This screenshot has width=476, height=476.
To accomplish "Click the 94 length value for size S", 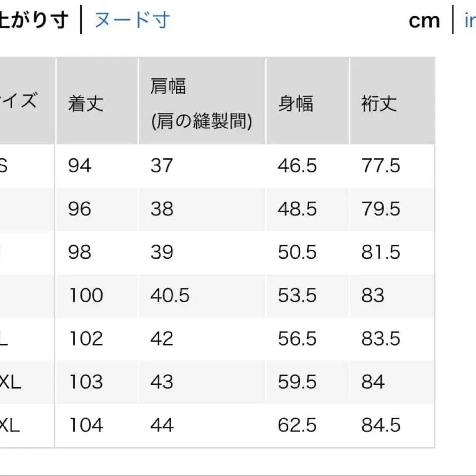I will (80, 166).
